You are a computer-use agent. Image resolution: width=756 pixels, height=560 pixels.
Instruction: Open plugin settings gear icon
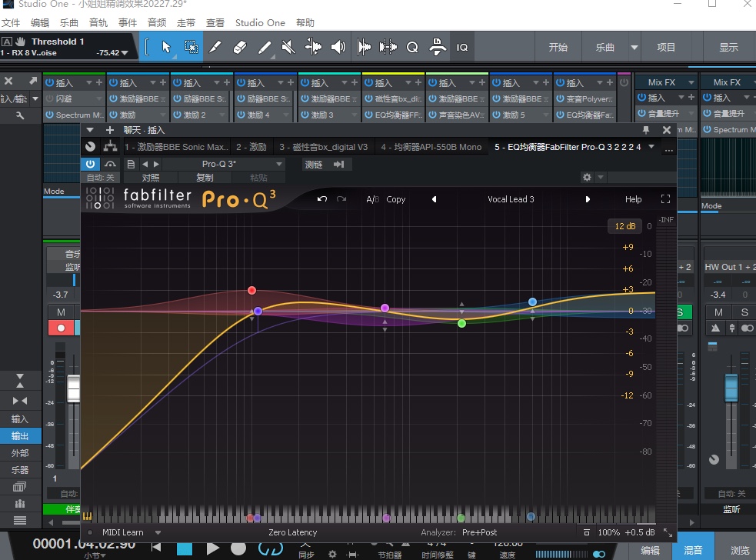tap(587, 177)
